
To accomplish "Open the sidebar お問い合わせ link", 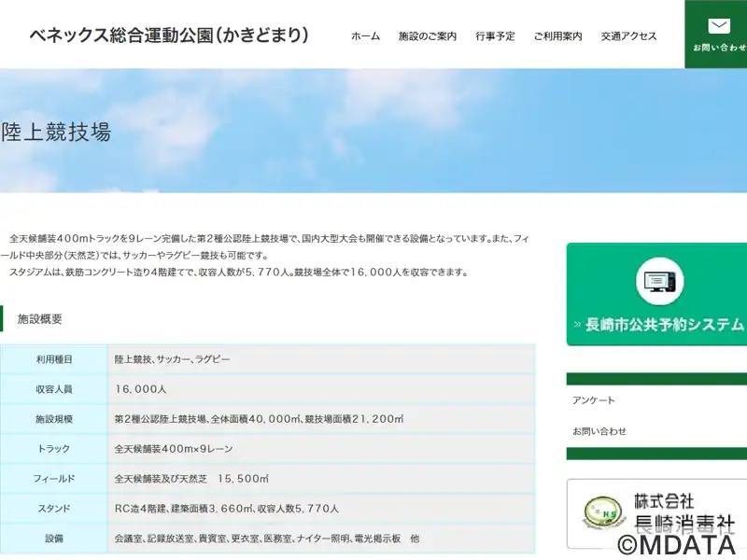I will 599,431.
